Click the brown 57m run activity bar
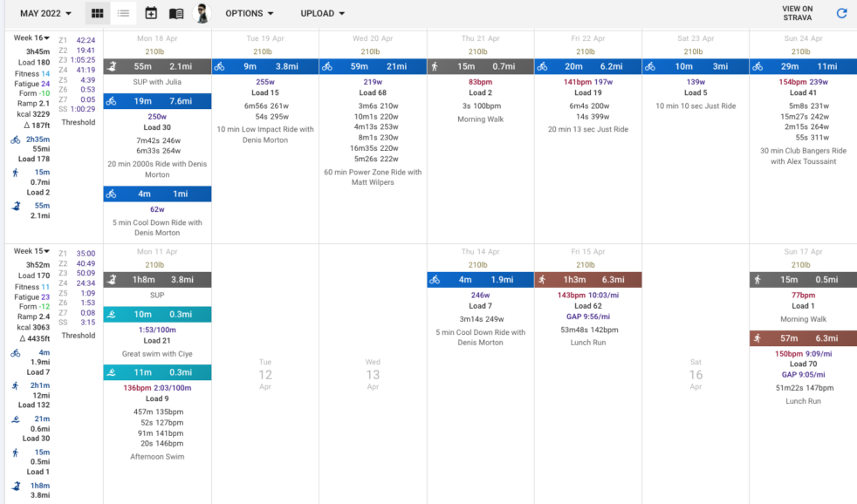The width and height of the screenshot is (857, 504). tap(802, 338)
